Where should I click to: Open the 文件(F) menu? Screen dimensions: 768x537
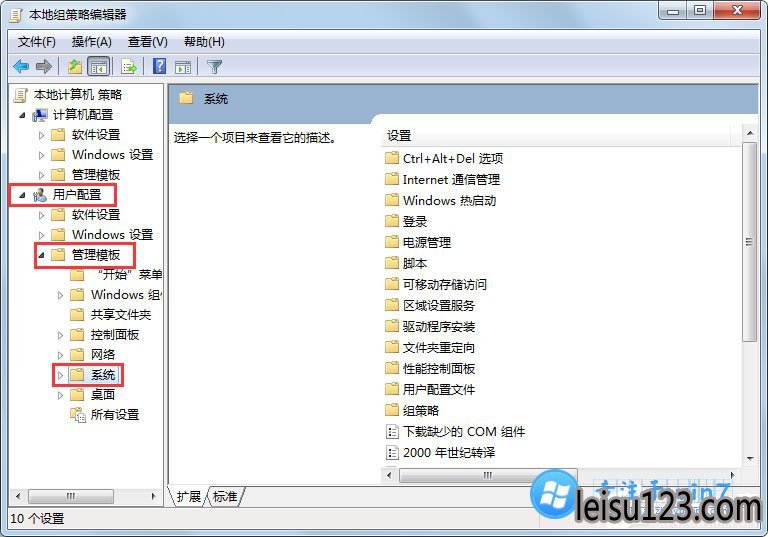[36, 42]
